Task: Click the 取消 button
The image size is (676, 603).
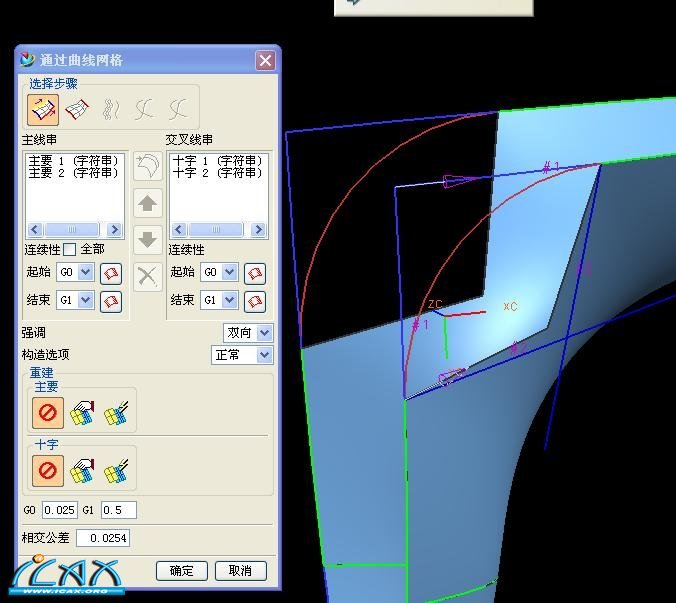Action: tap(240, 571)
